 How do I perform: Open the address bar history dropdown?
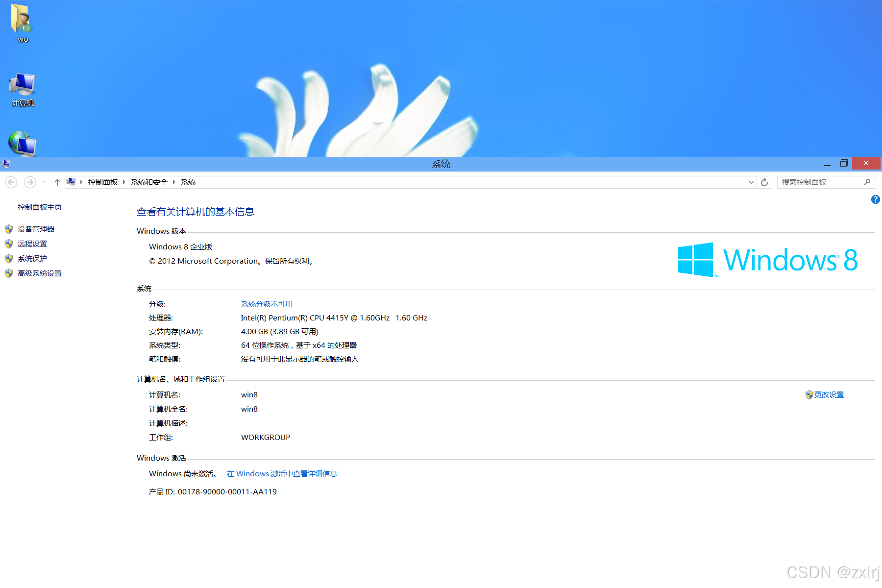point(751,182)
